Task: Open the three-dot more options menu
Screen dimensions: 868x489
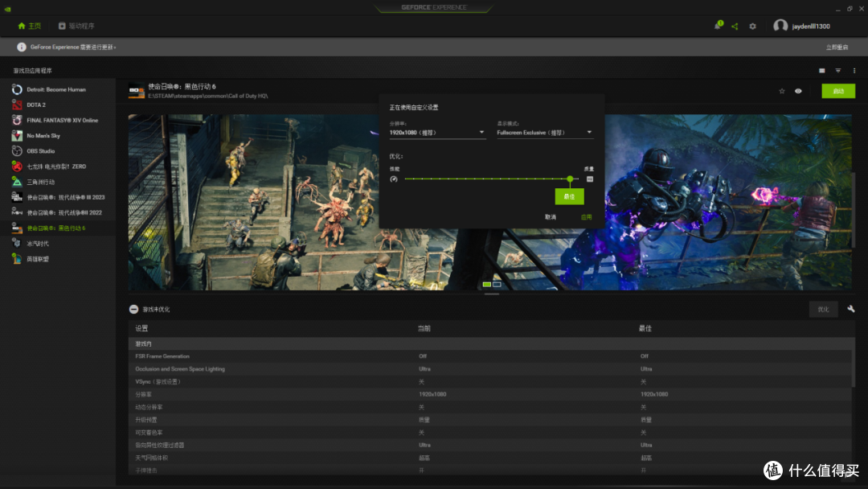Action: coord(854,70)
